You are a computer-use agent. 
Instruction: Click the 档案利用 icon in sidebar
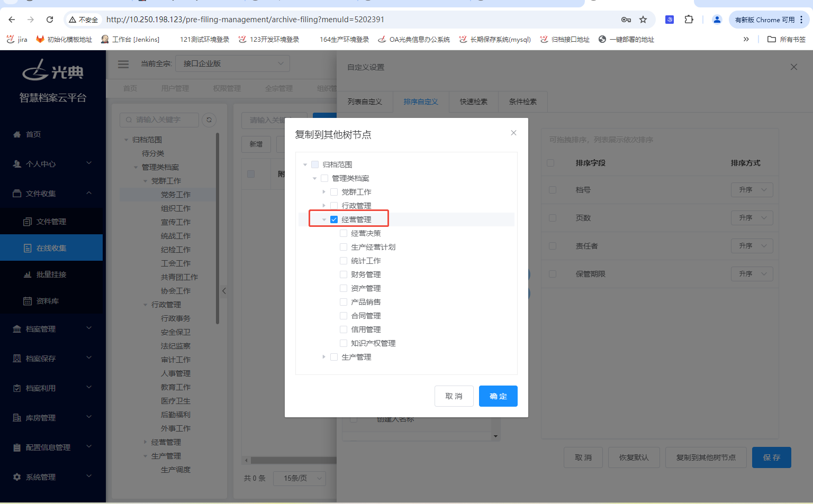tap(17, 388)
